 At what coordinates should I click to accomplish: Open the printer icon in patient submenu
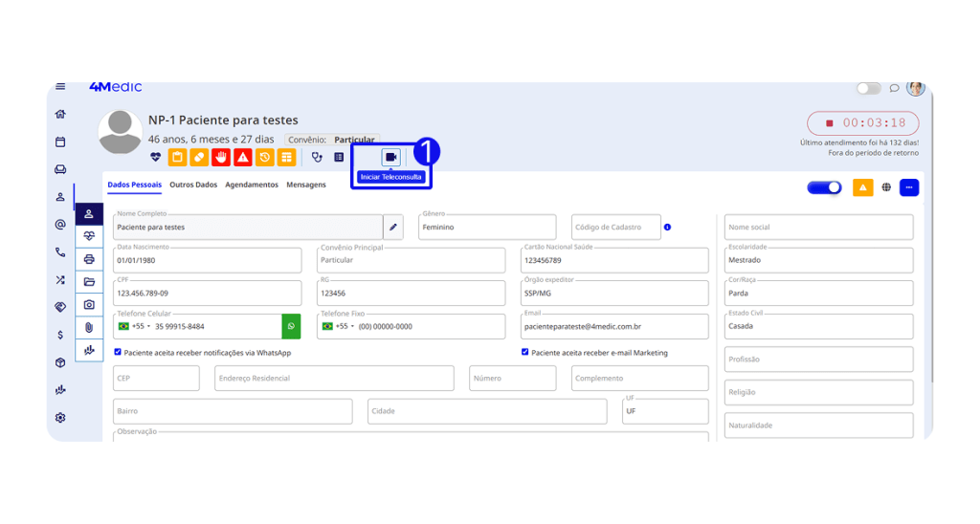[x=89, y=258]
